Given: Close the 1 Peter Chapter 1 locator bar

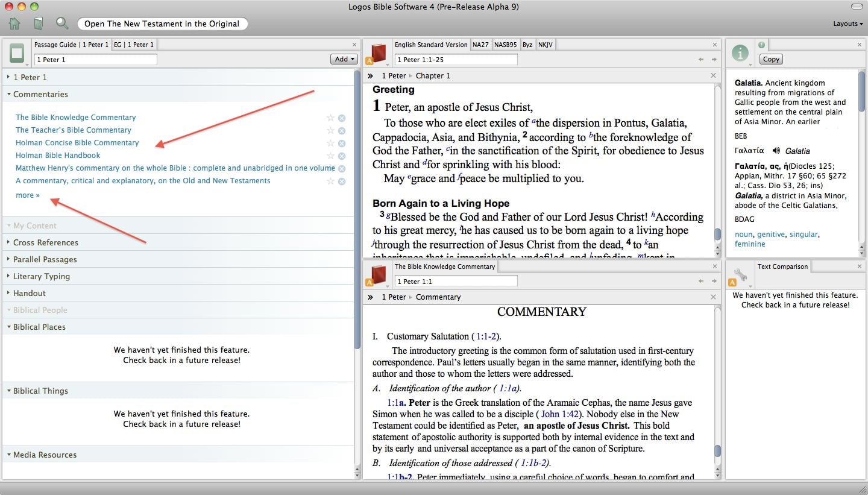Looking at the screenshot, I should (713, 75).
